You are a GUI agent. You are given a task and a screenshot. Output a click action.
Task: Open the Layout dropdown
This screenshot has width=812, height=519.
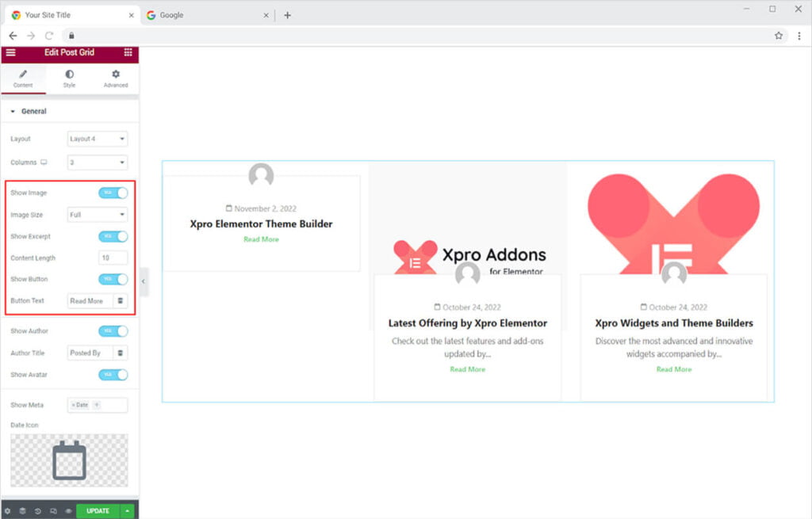98,139
